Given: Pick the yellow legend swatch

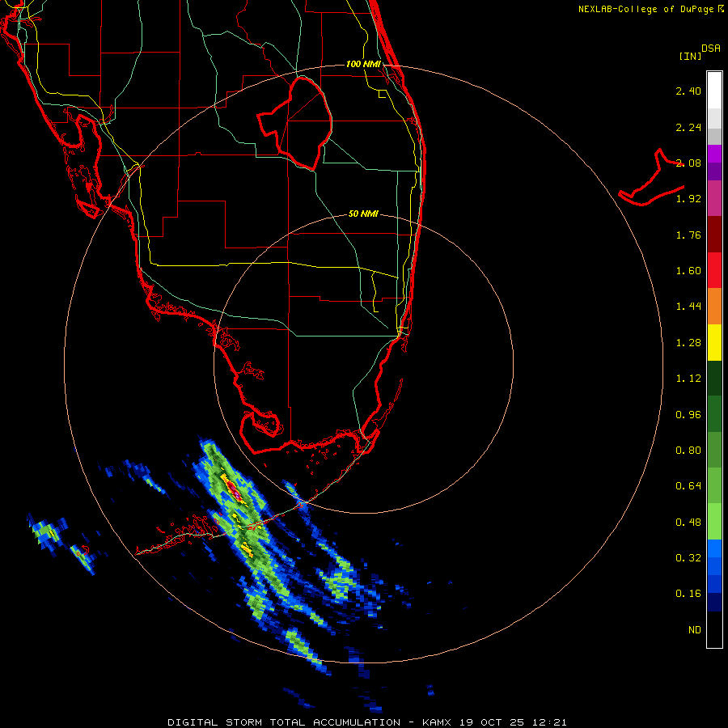Looking at the screenshot, I should coord(714,343).
